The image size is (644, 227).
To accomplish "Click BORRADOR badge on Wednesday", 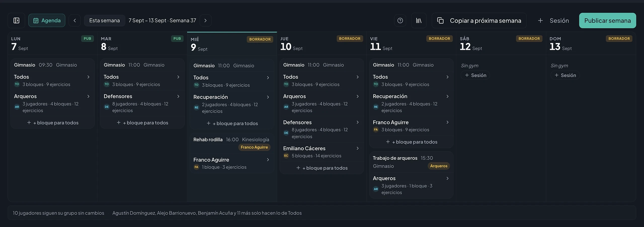I will [260, 39].
